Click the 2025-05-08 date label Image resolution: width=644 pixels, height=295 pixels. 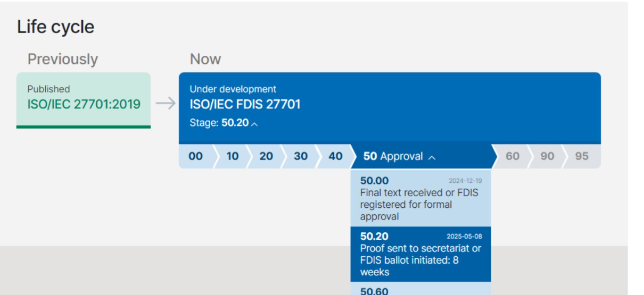464,237
